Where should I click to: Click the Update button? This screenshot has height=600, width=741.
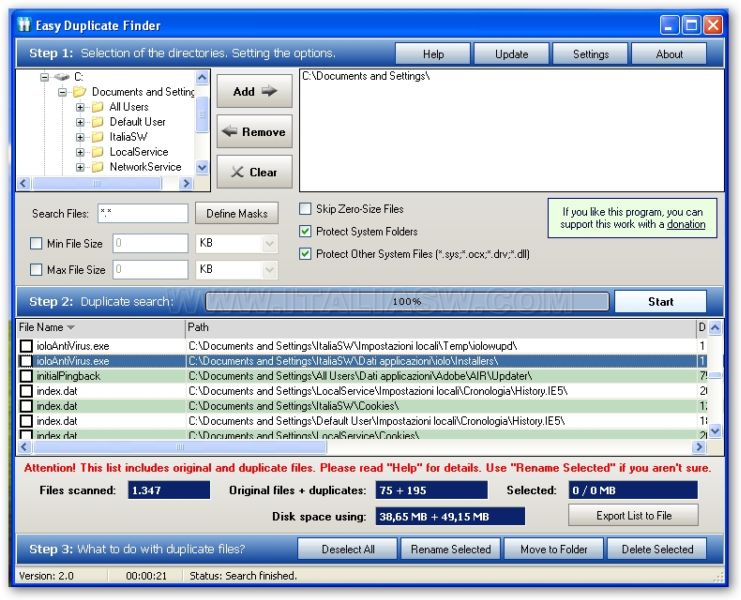point(511,54)
